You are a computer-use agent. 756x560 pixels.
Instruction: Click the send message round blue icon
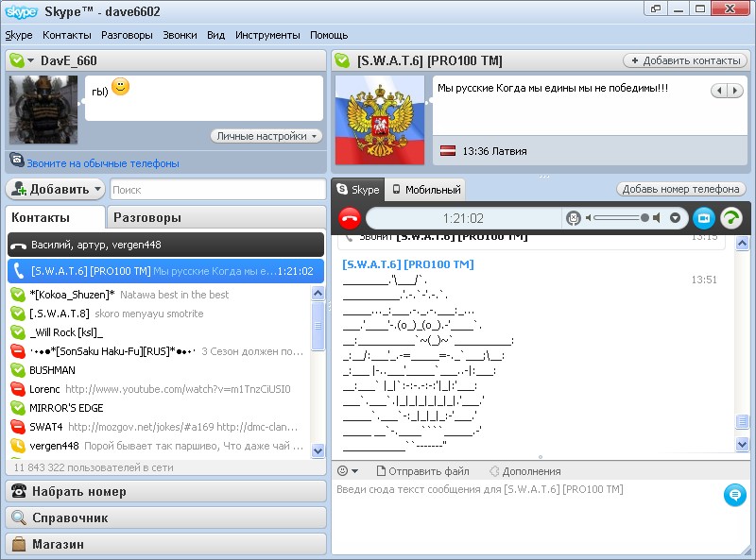pos(733,494)
